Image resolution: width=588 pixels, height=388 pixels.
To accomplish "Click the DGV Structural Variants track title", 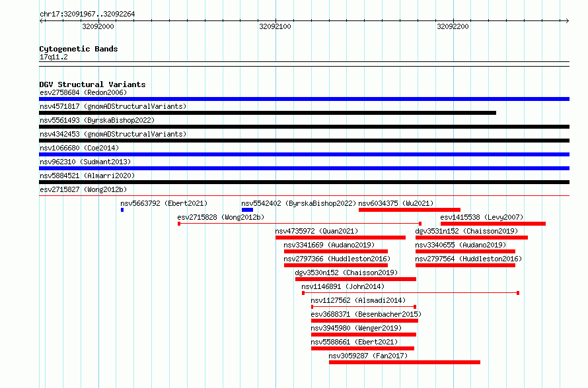I will point(92,84).
